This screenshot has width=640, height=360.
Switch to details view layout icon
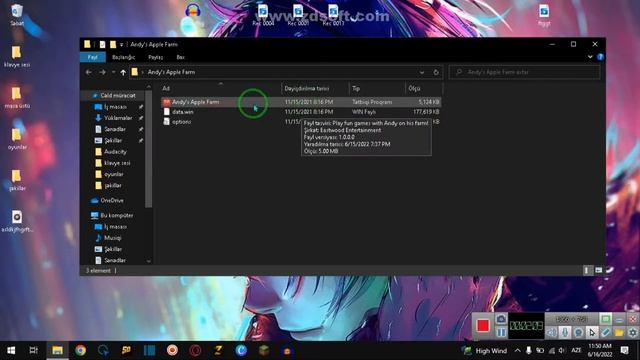[x=587, y=270]
